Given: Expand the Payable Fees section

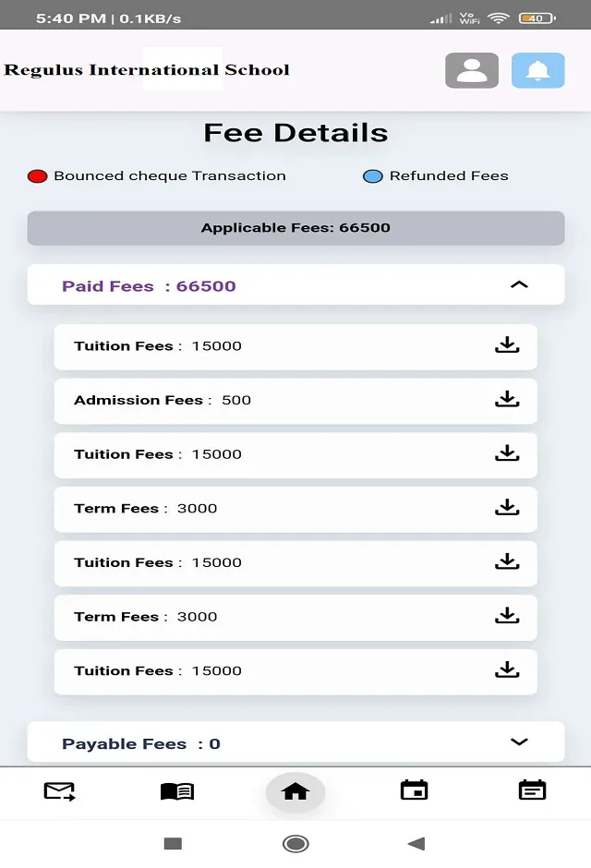Looking at the screenshot, I should (x=519, y=741).
